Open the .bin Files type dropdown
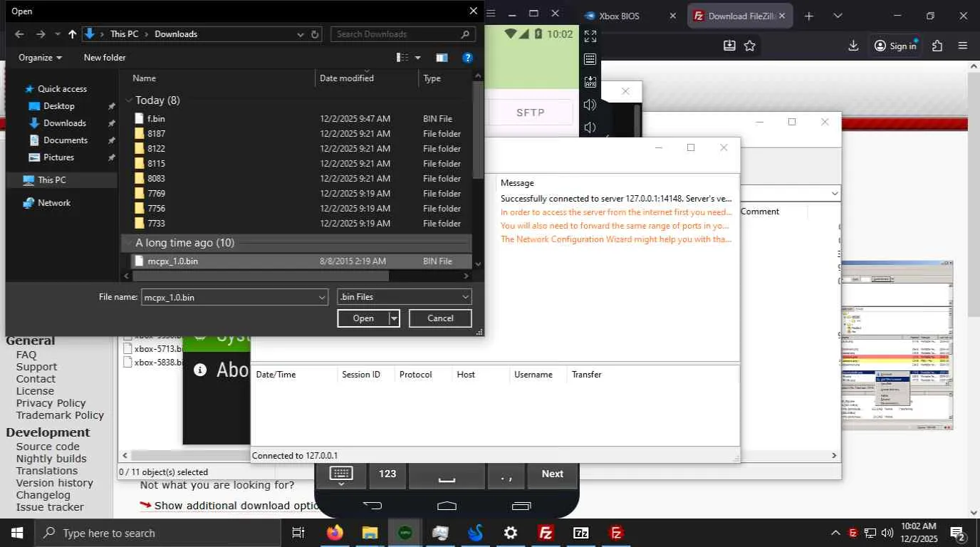The image size is (980, 547). tap(404, 297)
